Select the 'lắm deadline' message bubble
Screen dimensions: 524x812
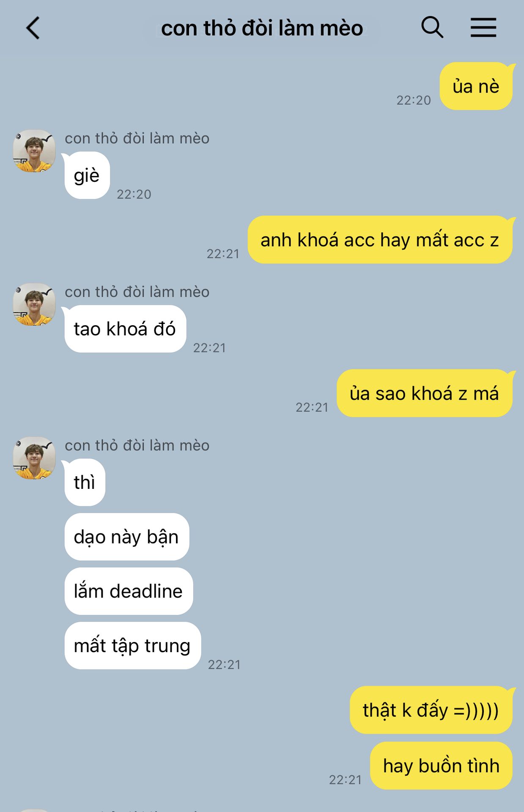click(129, 591)
